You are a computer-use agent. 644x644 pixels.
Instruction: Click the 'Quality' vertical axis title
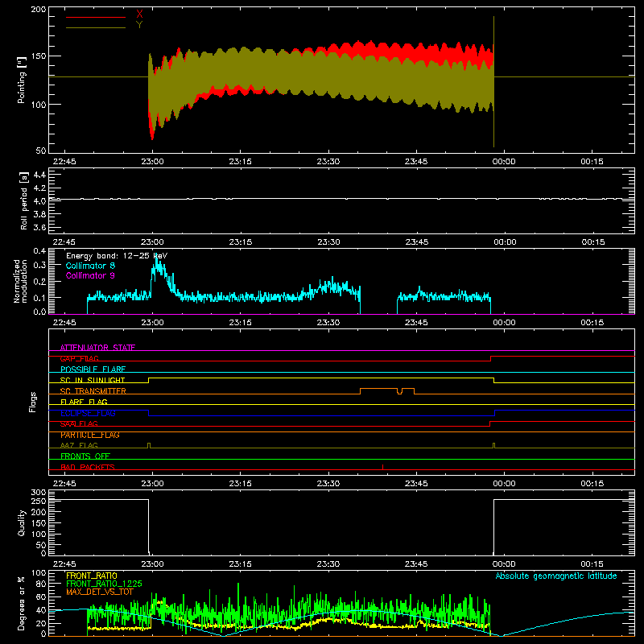[22, 522]
